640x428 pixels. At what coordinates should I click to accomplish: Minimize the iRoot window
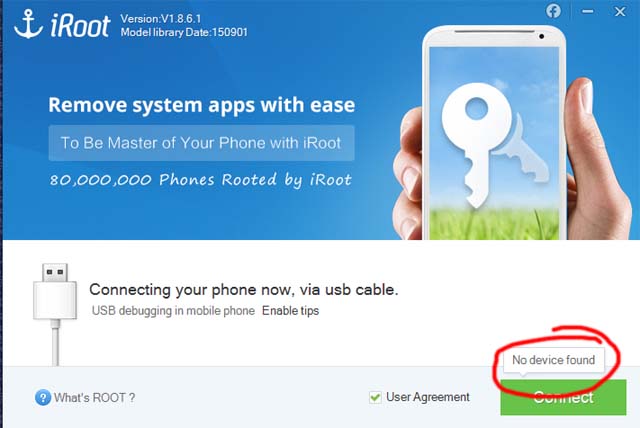tap(588, 11)
